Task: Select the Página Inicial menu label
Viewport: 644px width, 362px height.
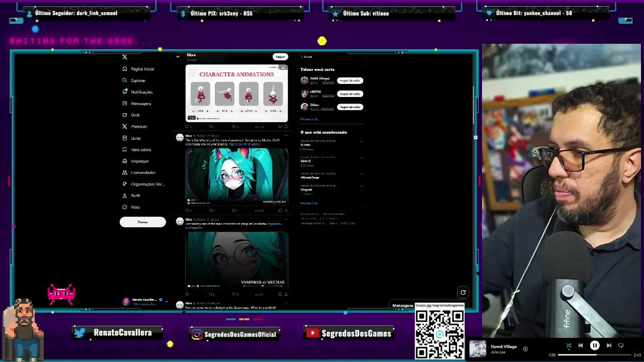Action: tap(142, 69)
